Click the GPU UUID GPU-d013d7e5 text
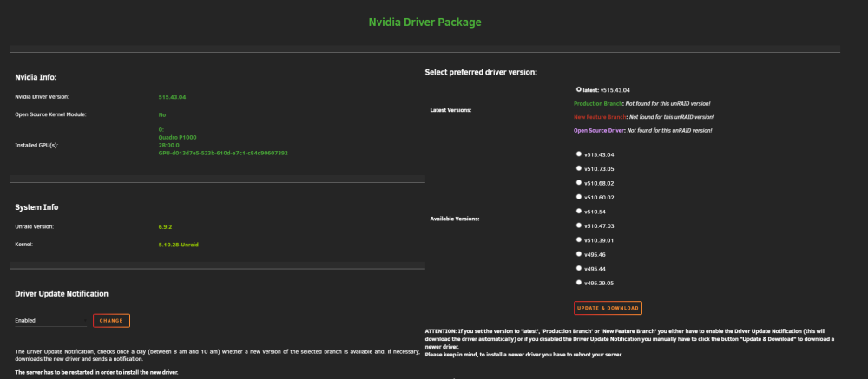868x379 pixels. (223, 153)
